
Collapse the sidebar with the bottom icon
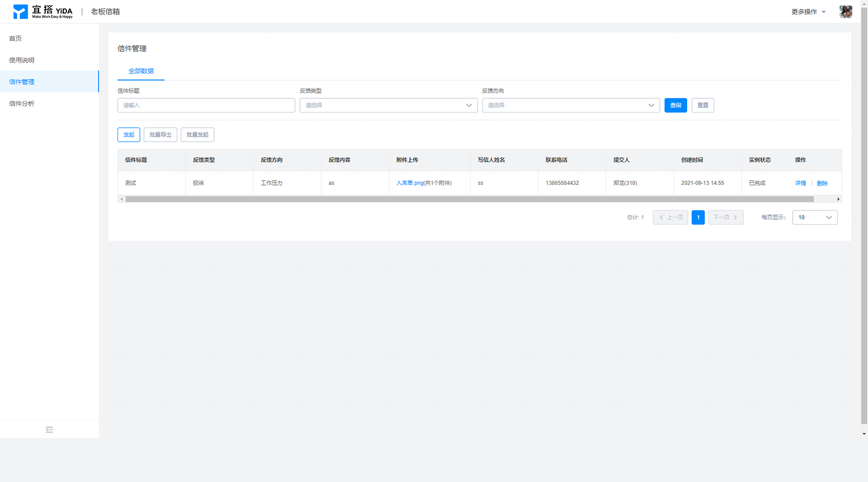[49, 430]
